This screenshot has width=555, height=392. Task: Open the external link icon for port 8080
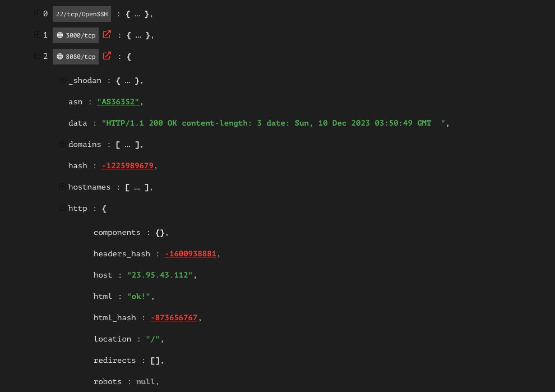pyautogui.click(x=107, y=56)
